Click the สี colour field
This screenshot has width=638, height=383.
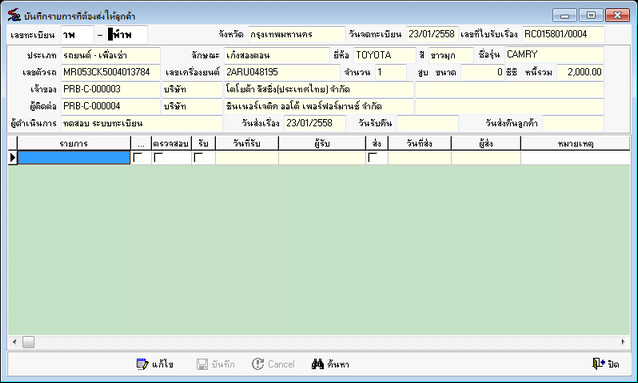coord(451,55)
